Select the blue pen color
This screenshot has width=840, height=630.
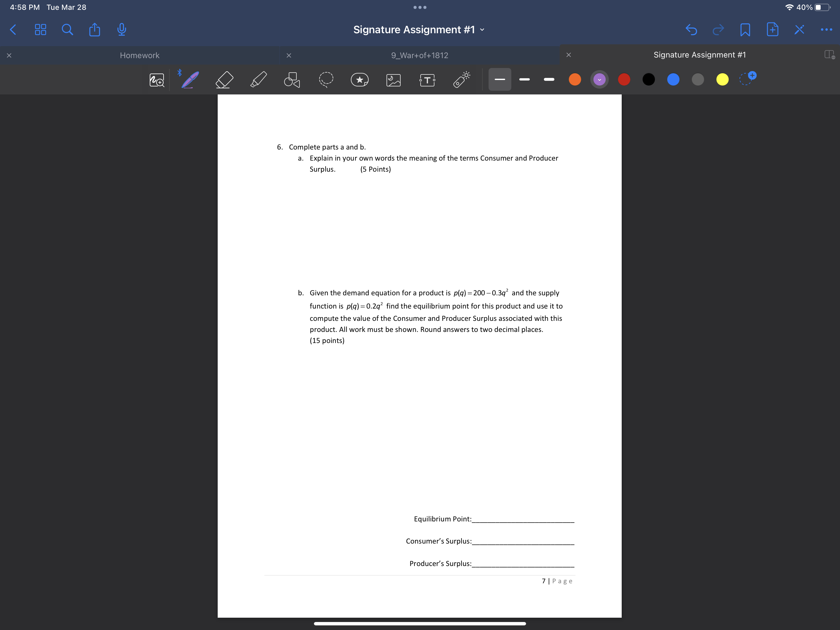click(673, 79)
